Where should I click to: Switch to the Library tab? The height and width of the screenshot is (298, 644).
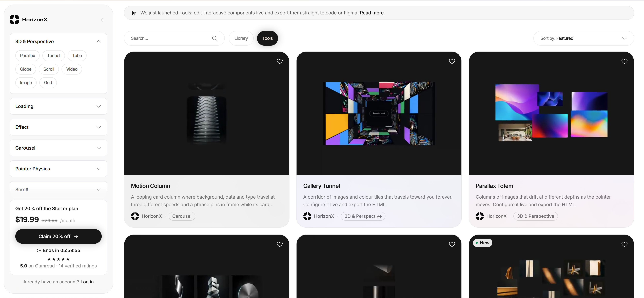click(x=241, y=38)
